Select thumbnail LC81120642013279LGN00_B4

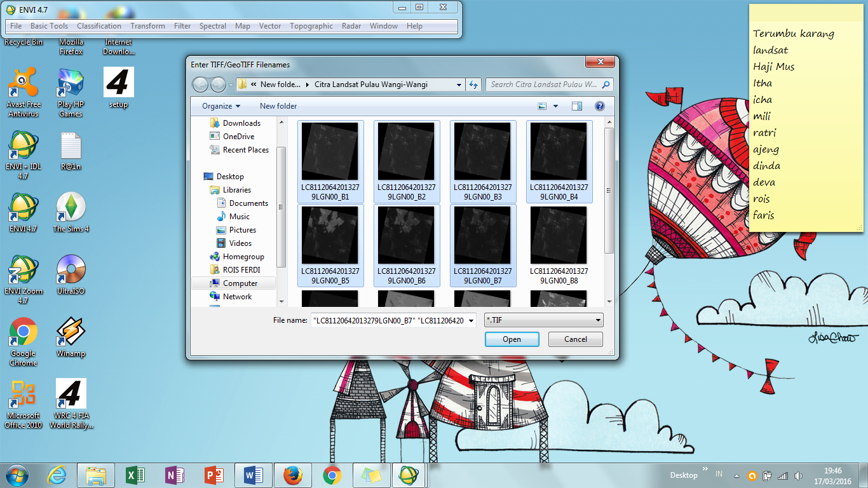(x=559, y=161)
